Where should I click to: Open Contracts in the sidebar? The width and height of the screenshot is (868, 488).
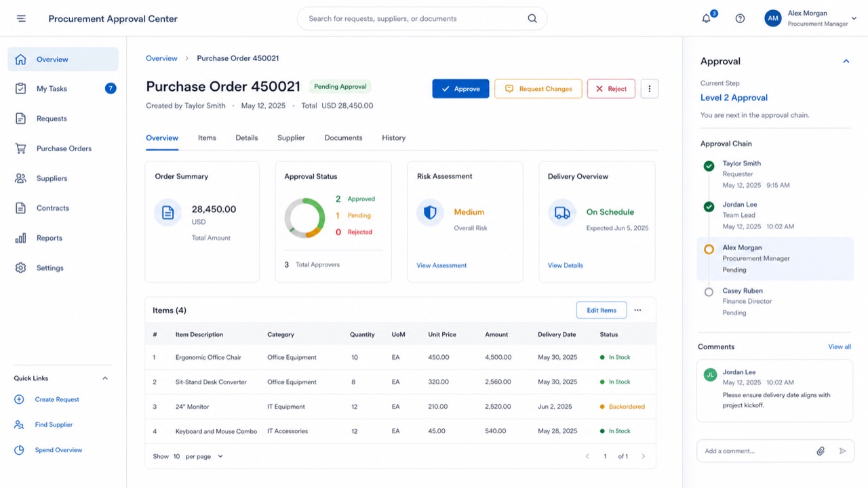63,208
